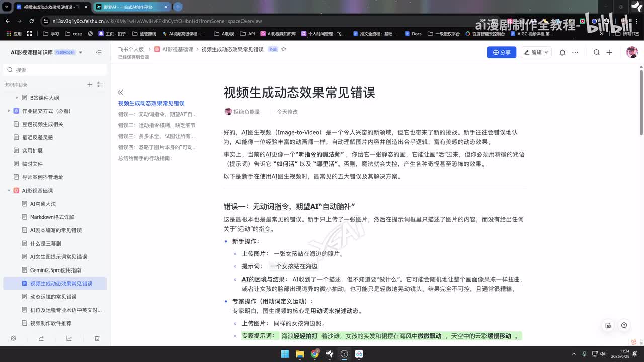Click the site info icon in address bar

pyautogui.click(x=46, y=21)
